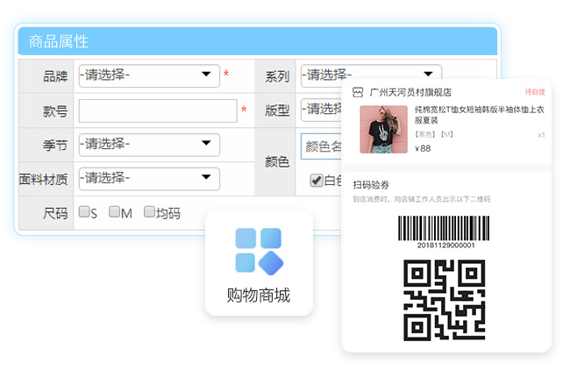Open the 季节 dropdown list
The image size is (563, 392).
coord(148,144)
